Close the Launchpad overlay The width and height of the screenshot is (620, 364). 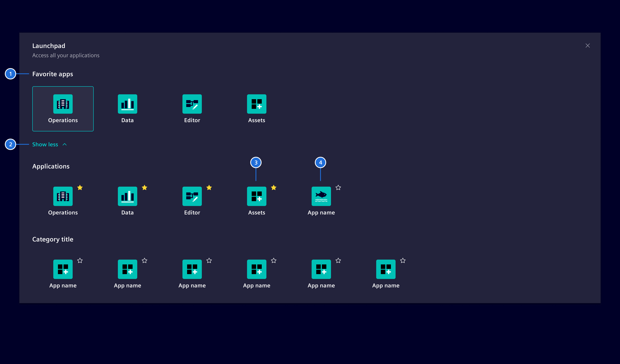pos(588,46)
